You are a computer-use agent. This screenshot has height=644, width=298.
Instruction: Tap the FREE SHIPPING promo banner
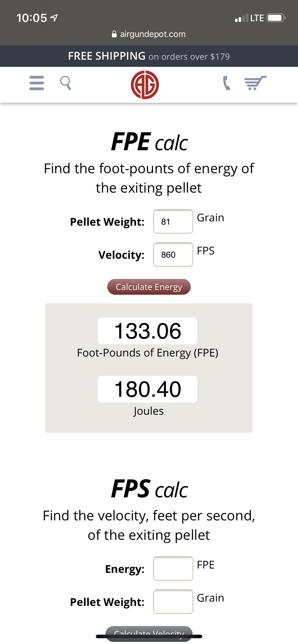point(149,56)
